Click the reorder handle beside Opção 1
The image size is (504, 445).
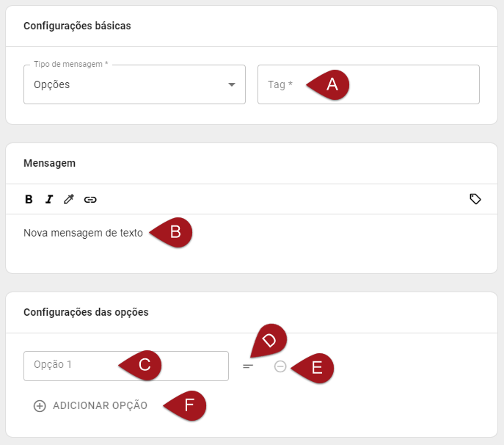[x=248, y=366]
